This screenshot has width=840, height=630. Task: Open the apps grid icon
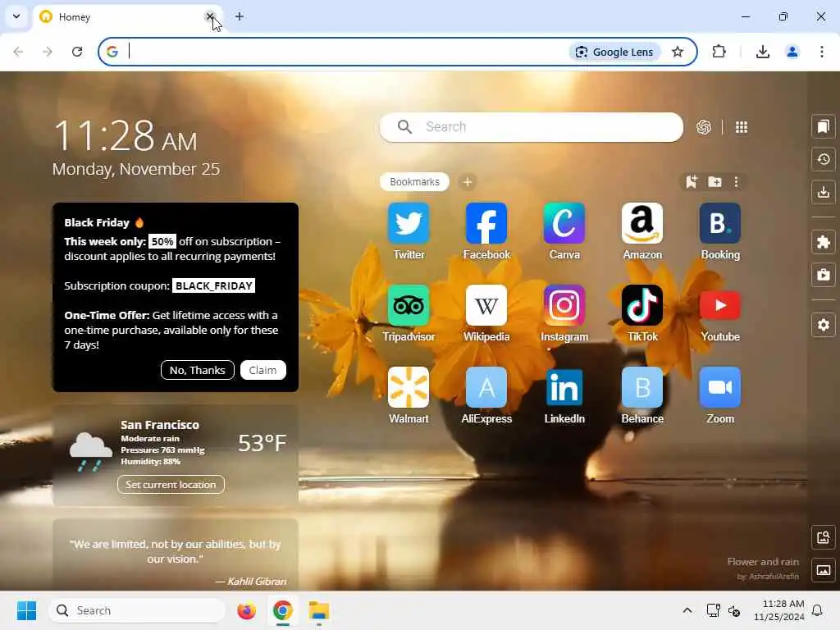click(742, 127)
